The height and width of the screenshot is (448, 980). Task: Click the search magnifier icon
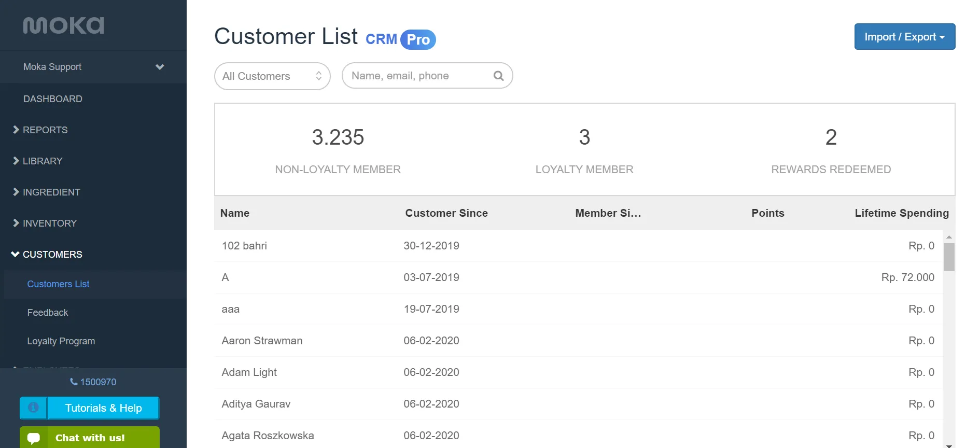click(x=498, y=76)
